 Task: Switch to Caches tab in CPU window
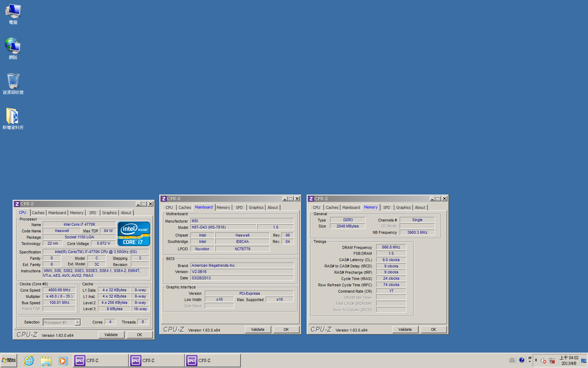(x=38, y=213)
